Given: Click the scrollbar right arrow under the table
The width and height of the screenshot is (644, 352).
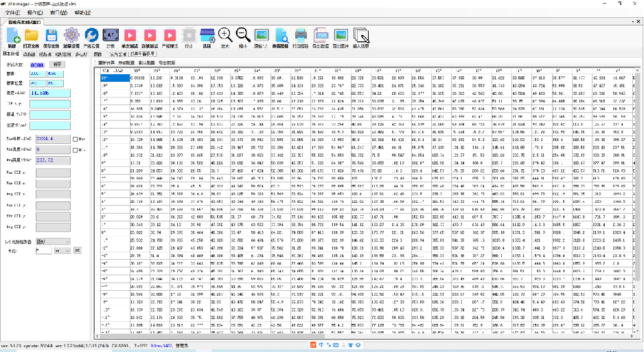Looking at the screenshot, I should pos(632,336).
